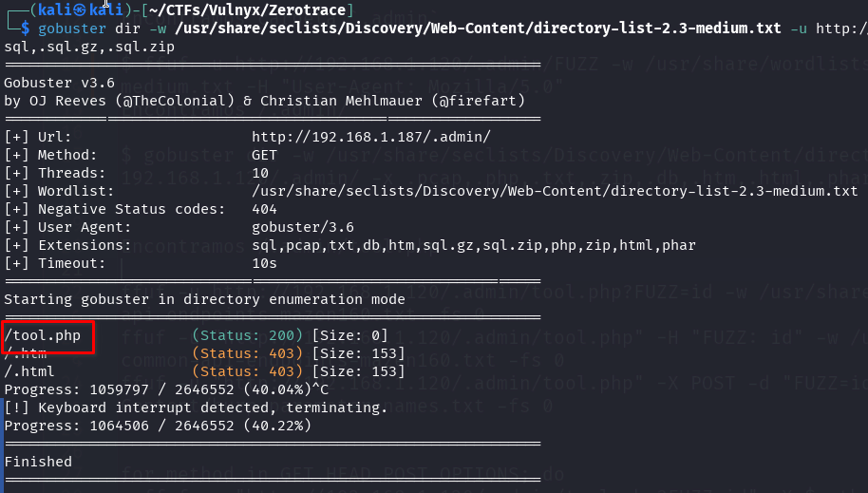
Task: Click the Wordlist value path in the config
Action: coord(555,191)
